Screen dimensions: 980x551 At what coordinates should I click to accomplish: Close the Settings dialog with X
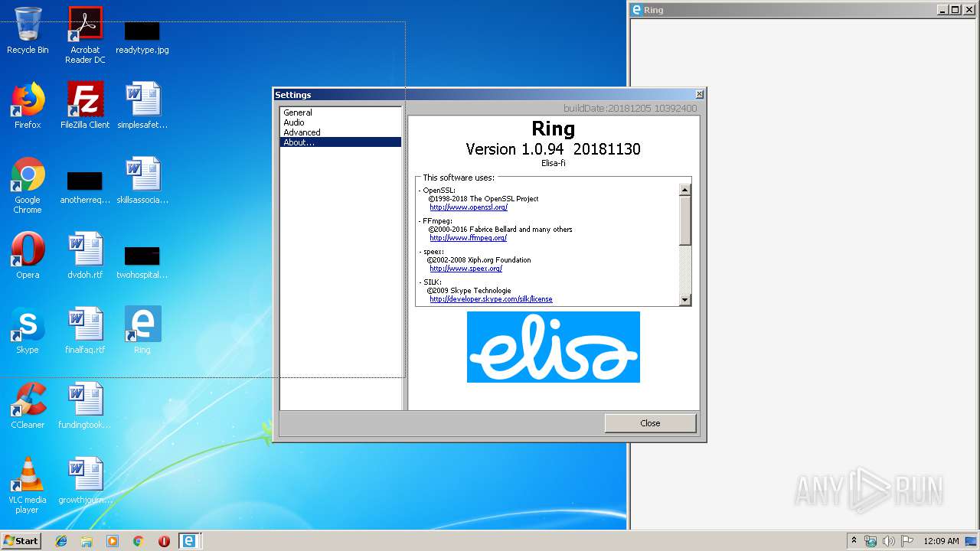pos(699,94)
